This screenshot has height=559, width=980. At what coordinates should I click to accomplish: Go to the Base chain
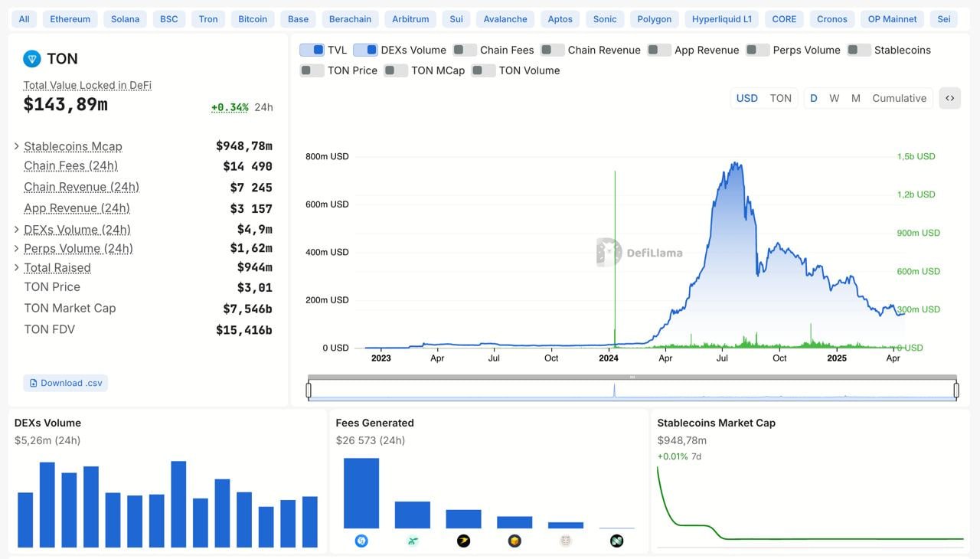coord(299,19)
